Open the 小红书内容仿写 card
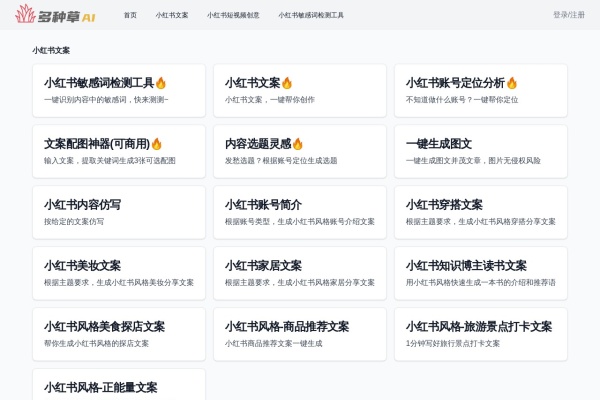Screen dimensions: 600x400 (x=118, y=212)
